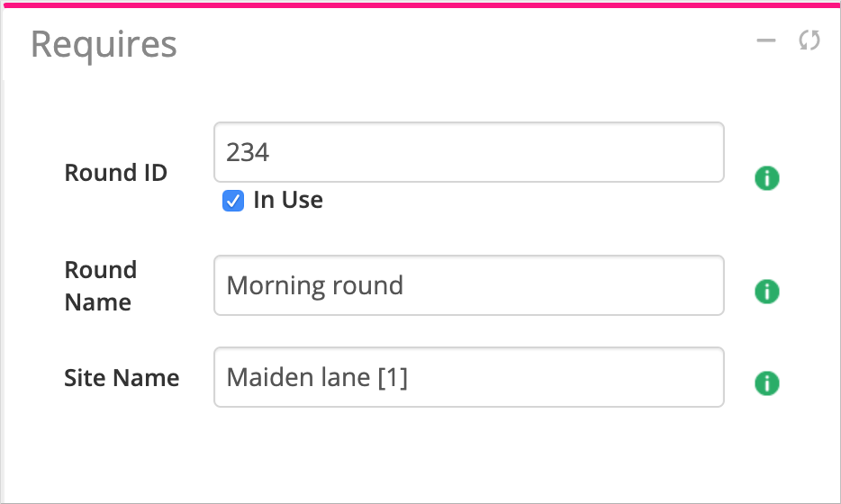
Task: Select the Site Name input field
Action: [x=468, y=377]
